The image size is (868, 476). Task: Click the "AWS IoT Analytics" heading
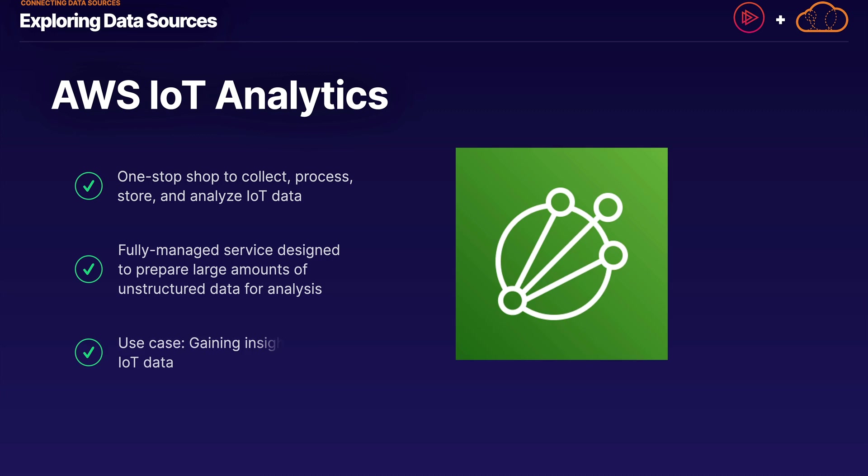coord(220,95)
